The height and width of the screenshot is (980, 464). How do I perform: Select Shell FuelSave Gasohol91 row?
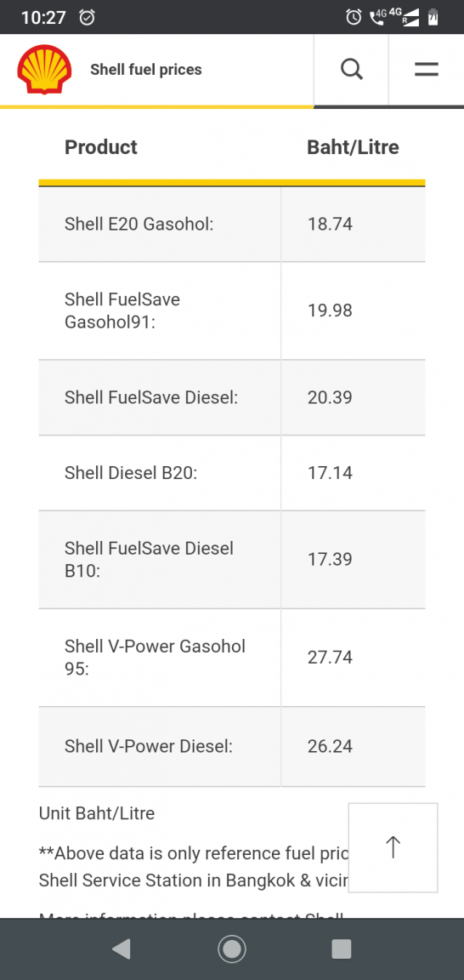point(232,311)
